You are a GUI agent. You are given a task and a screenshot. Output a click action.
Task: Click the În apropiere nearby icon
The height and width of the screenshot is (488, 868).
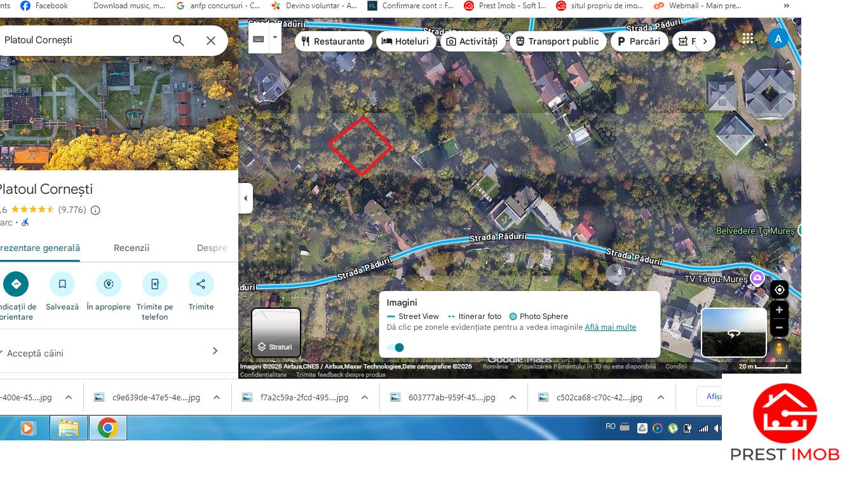coord(109,284)
